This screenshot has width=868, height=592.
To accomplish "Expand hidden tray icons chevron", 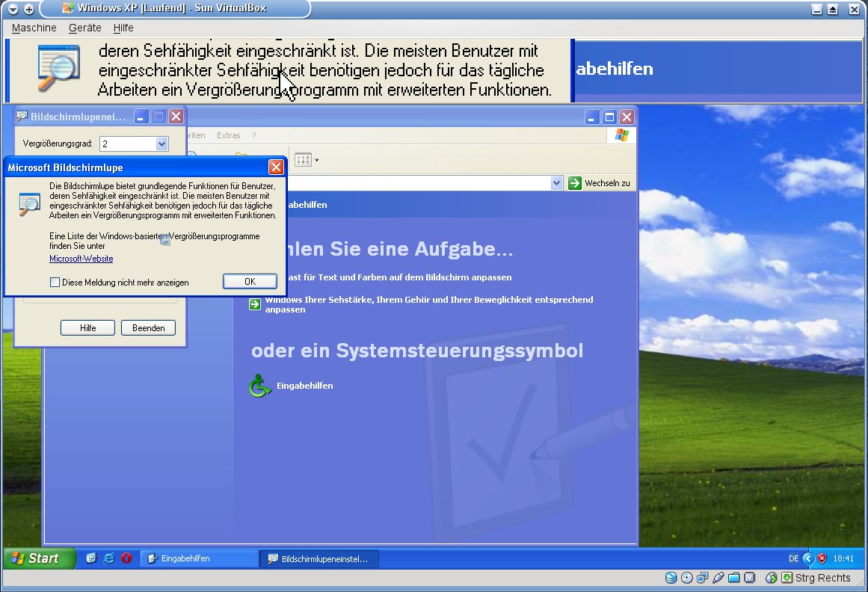I will tap(808, 558).
